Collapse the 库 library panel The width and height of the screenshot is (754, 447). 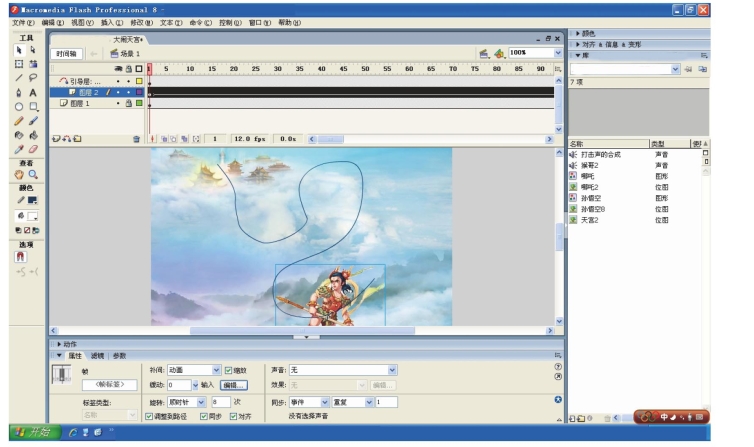[x=578, y=55]
